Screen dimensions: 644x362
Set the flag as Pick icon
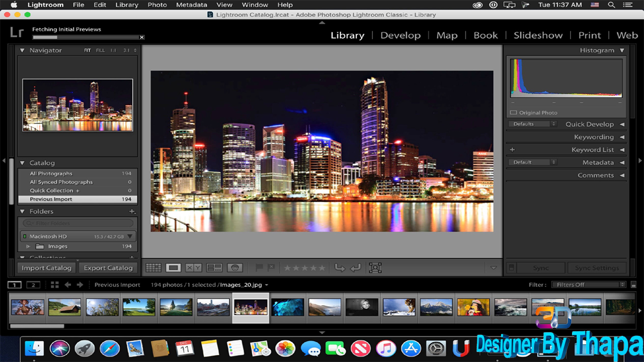(259, 268)
